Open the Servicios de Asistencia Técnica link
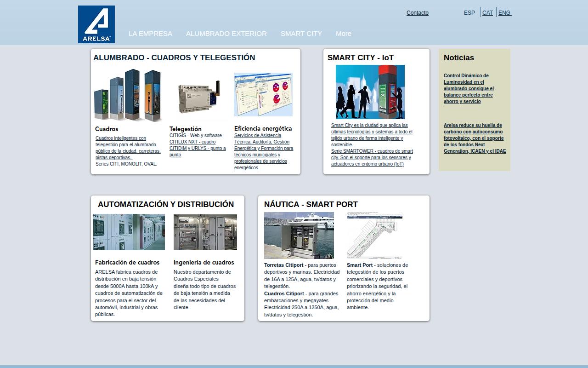The height and width of the screenshot is (368, 588). pos(264,152)
